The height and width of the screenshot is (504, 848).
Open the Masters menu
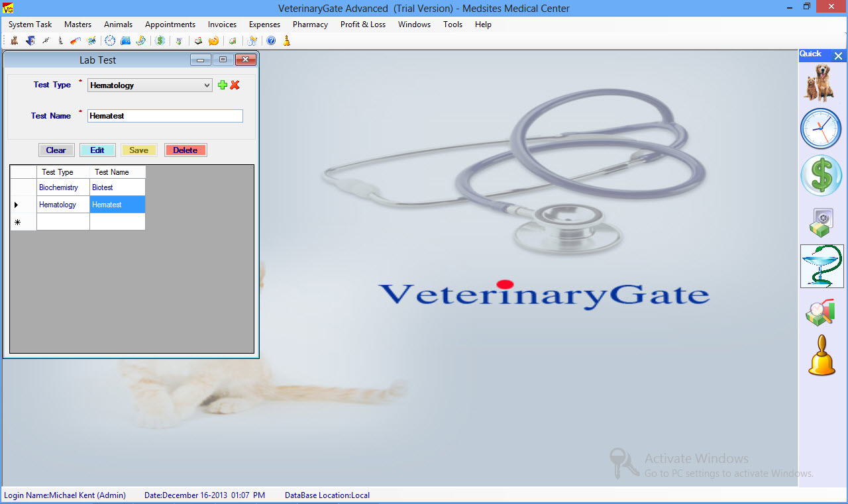[x=78, y=25]
